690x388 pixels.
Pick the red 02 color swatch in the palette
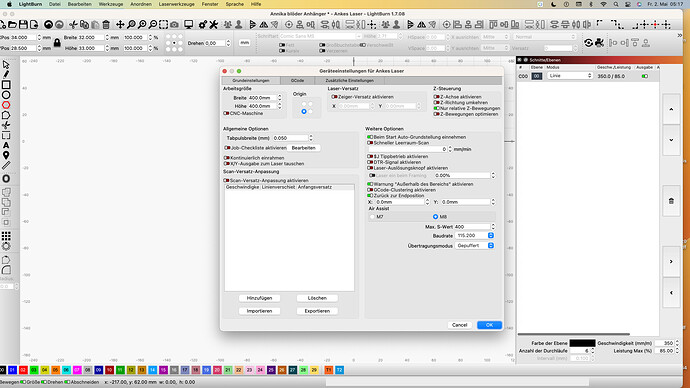coord(23,370)
